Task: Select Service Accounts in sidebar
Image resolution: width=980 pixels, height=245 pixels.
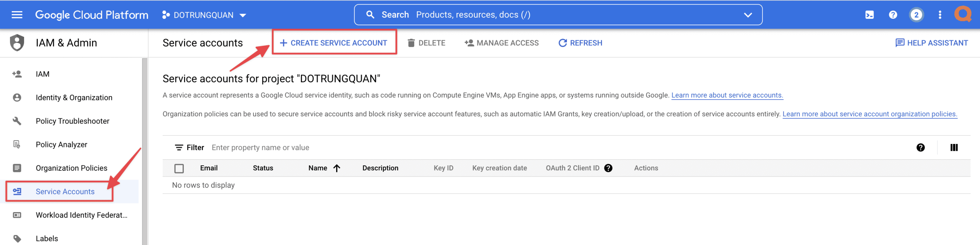Action: point(65,191)
